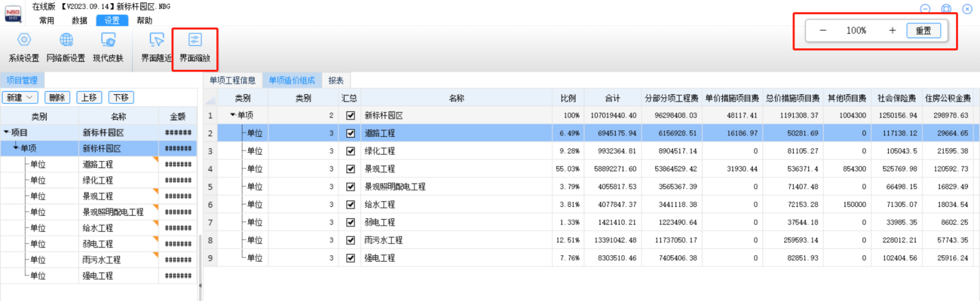Open the 设置 menu tab
This screenshot has height=301, width=980.
(112, 20)
